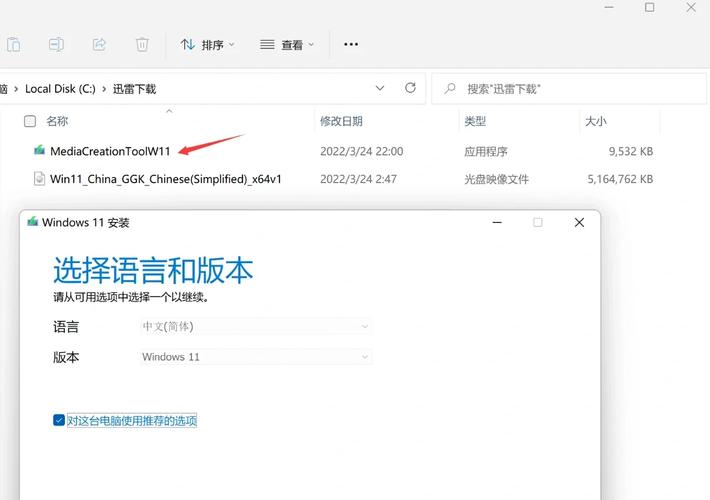Click the breadcrumb arrow before 迅雷下载
This screenshot has width=710, height=500.
pyautogui.click(x=104, y=89)
